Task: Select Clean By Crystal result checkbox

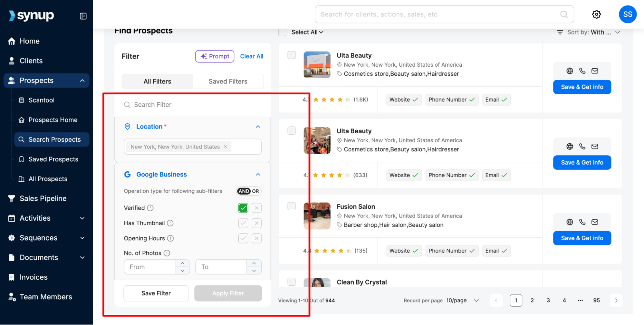Action: (x=292, y=282)
